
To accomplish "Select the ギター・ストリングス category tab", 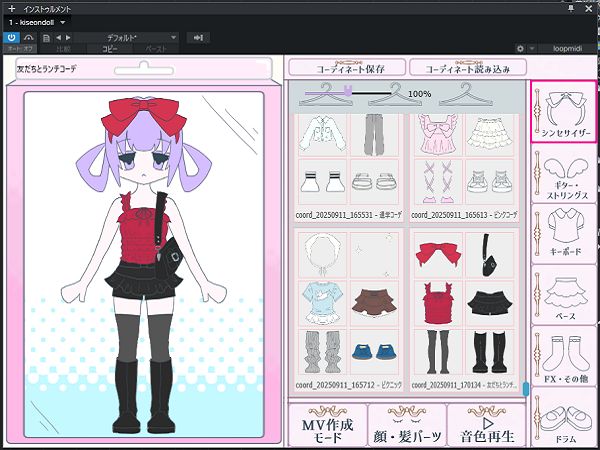I will [x=564, y=174].
